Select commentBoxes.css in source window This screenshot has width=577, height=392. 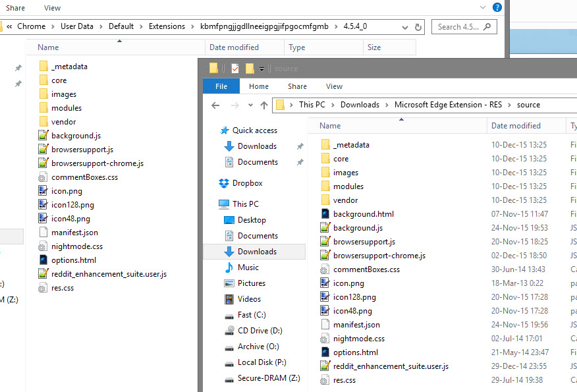(x=360, y=269)
